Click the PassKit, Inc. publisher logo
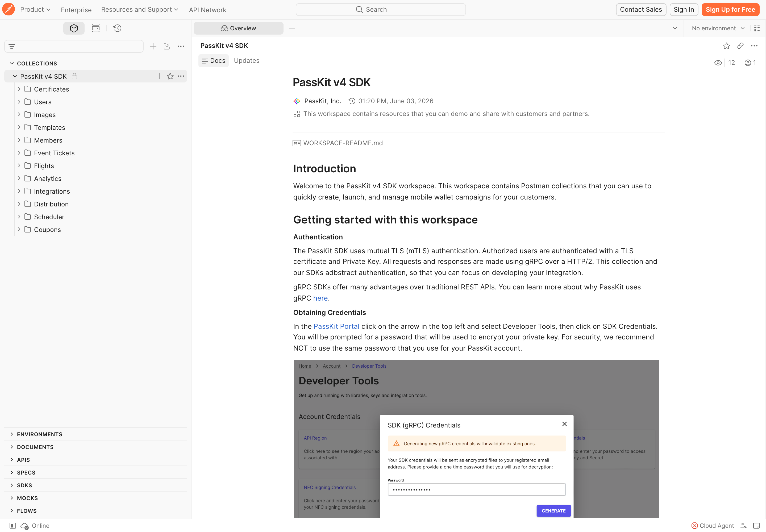Viewport: 766px width, 532px height. pyautogui.click(x=297, y=101)
